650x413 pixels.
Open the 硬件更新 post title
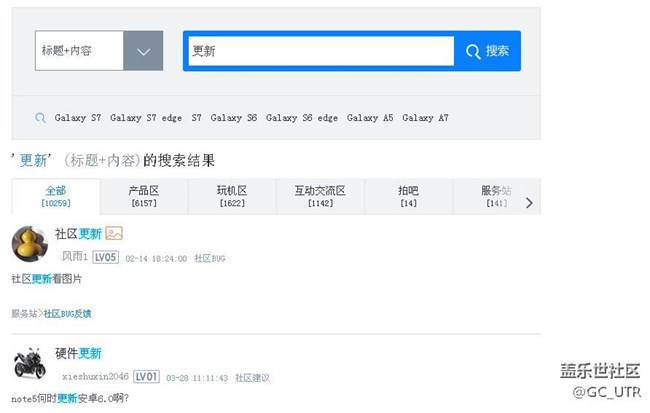[x=78, y=353]
